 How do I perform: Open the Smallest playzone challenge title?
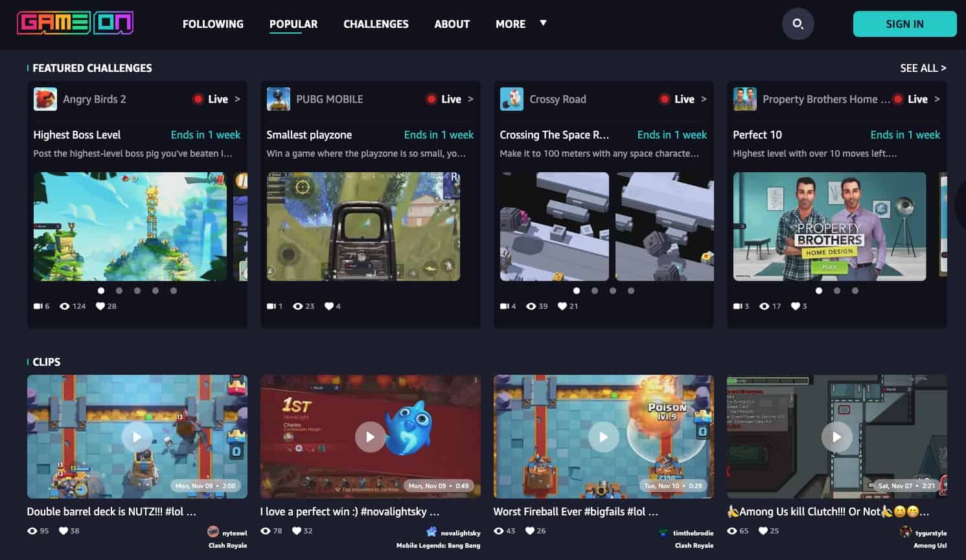click(309, 135)
